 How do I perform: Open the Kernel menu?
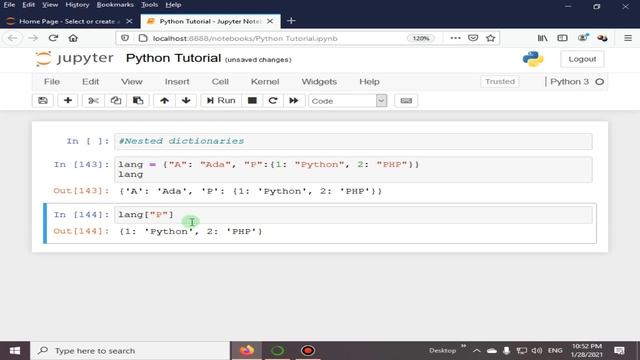265,82
